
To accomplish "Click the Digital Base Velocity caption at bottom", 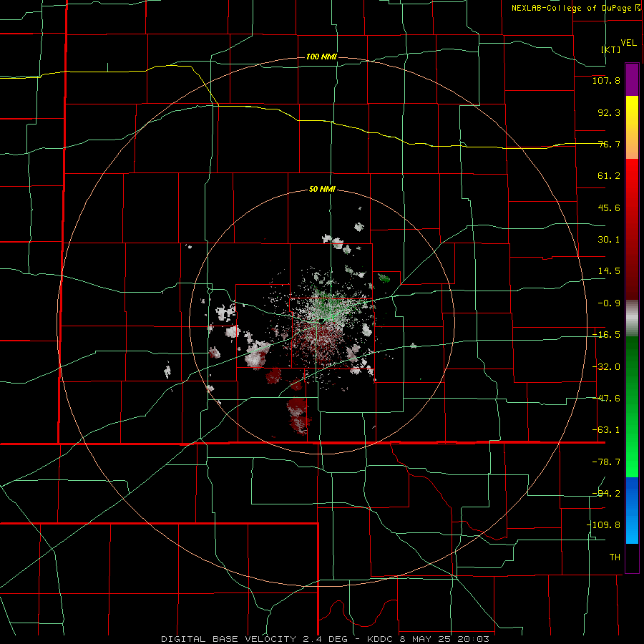I will coord(325,639).
